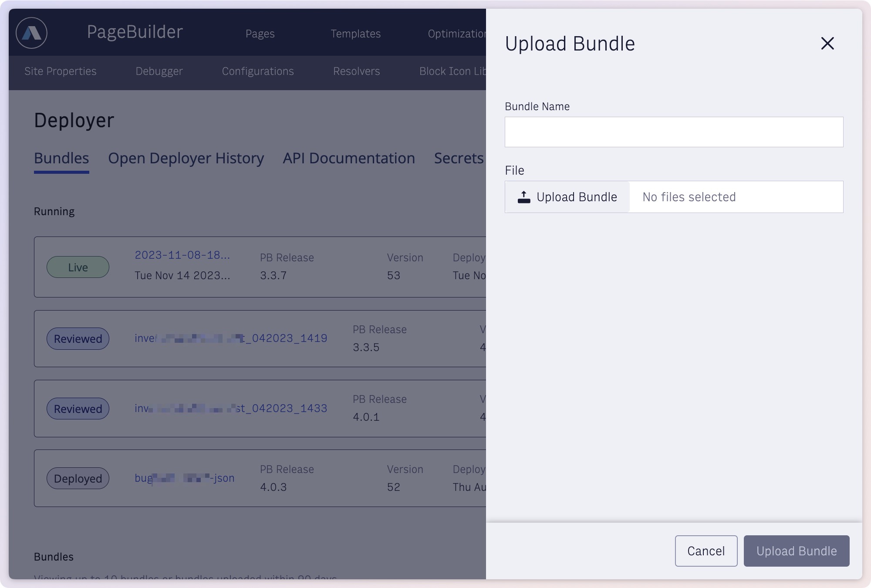871x588 pixels.
Task: Click the Deployer upload arrow icon
Action: (x=524, y=196)
